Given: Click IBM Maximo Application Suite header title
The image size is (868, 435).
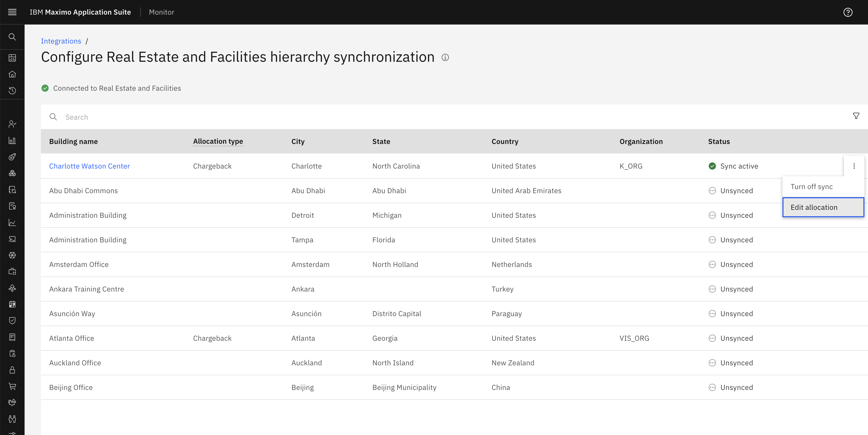Looking at the screenshot, I should 80,12.
